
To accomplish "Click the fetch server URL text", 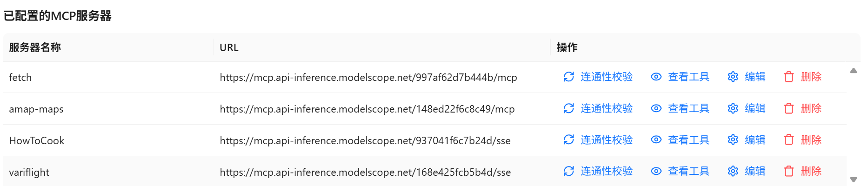I will click(x=368, y=77).
